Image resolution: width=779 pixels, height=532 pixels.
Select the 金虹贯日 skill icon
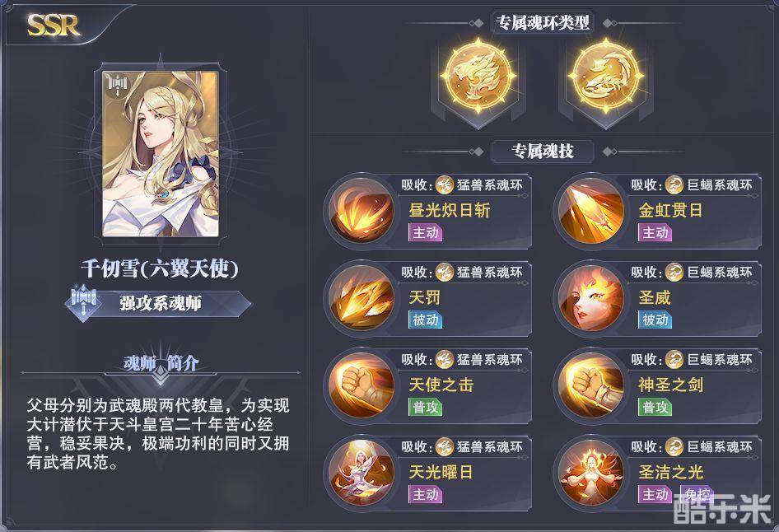pyautogui.click(x=590, y=211)
